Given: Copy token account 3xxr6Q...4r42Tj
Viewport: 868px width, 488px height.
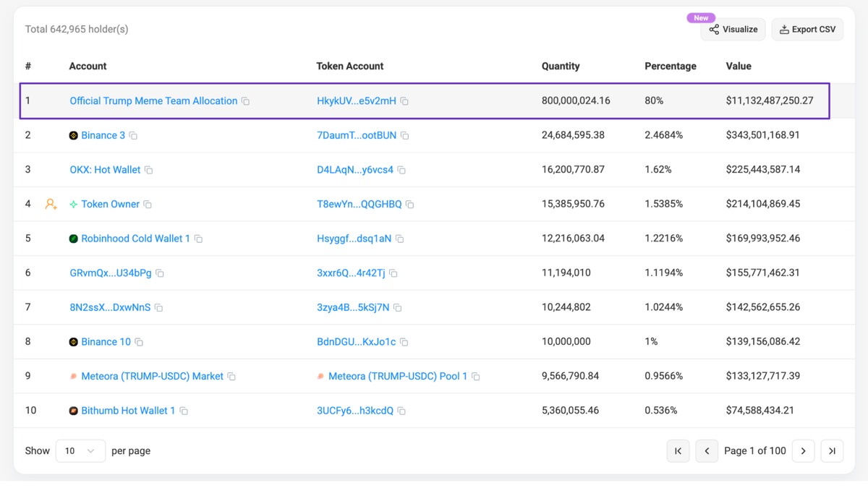Looking at the screenshot, I should [x=393, y=273].
